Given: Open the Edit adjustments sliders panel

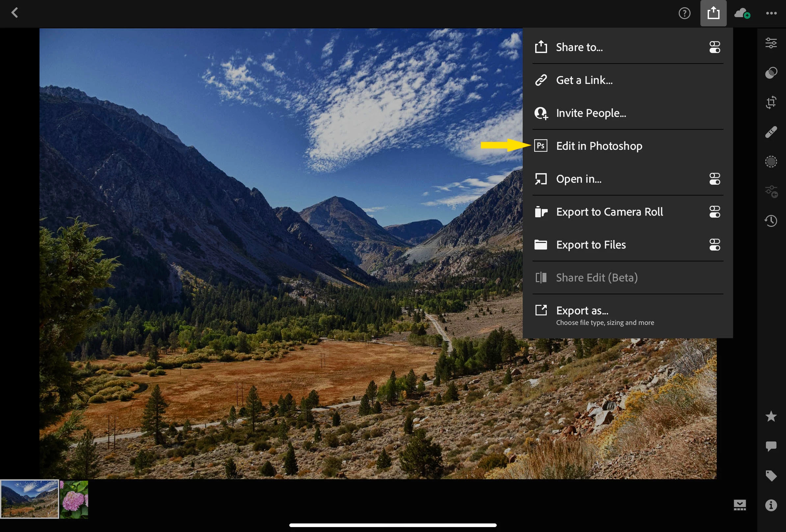Looking at the screenshot, I should [x=771, y=43].
